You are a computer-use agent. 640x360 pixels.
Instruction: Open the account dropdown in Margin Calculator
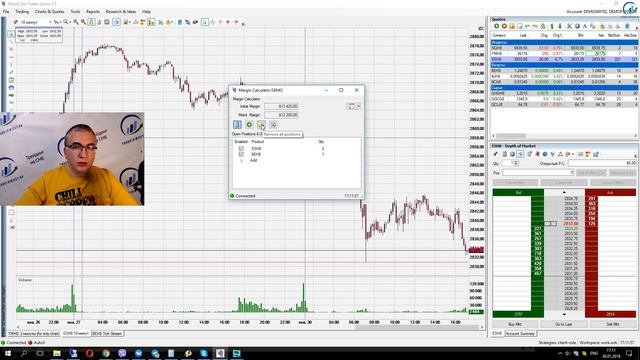click(358, 106)
